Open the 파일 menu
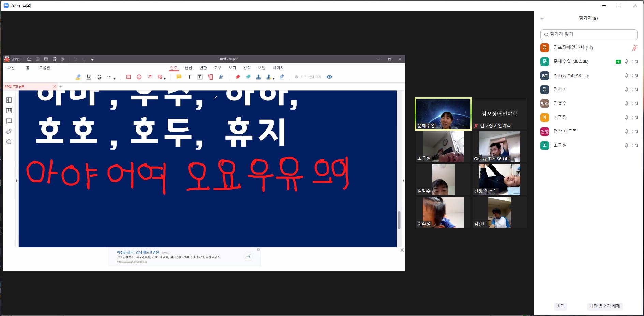Screen dimensions: 644x316 [x=11, y=68]
